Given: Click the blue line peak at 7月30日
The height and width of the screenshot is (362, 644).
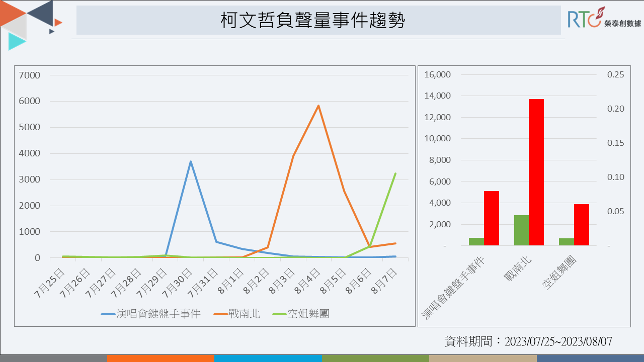Looking at the screenshot, I should pyautogui.click(x=191, y=161).
